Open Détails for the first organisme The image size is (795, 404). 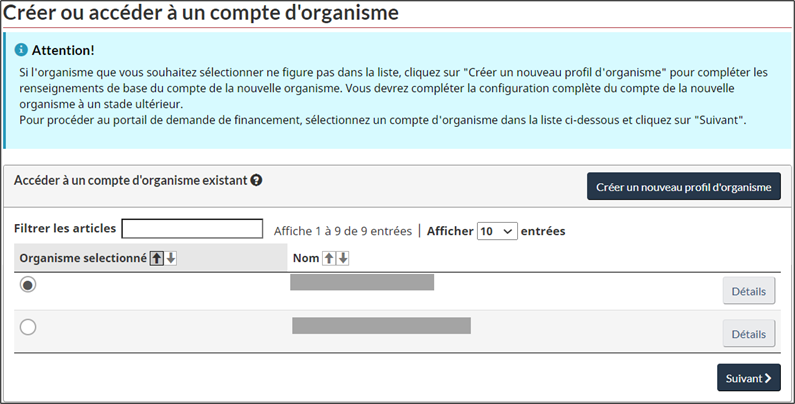click(749, 291)
